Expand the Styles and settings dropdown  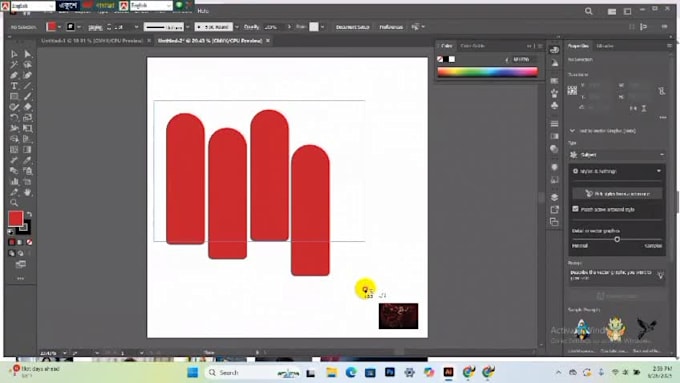point(617,171)
